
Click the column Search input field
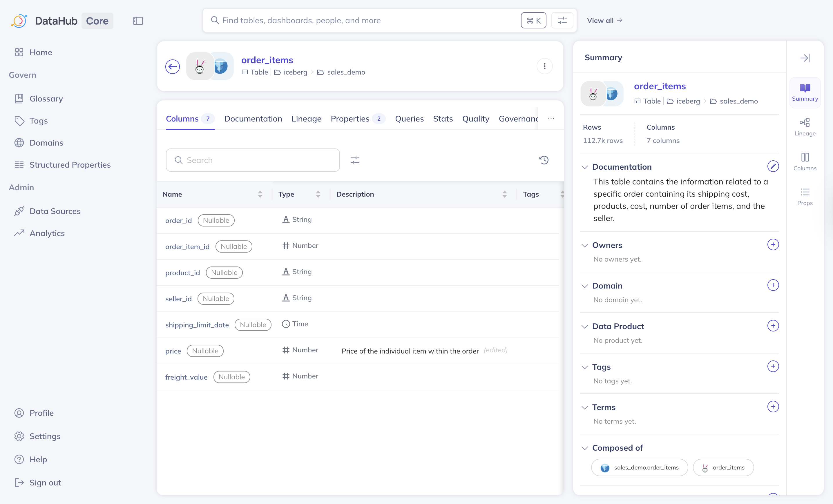[x=253, y=160]
